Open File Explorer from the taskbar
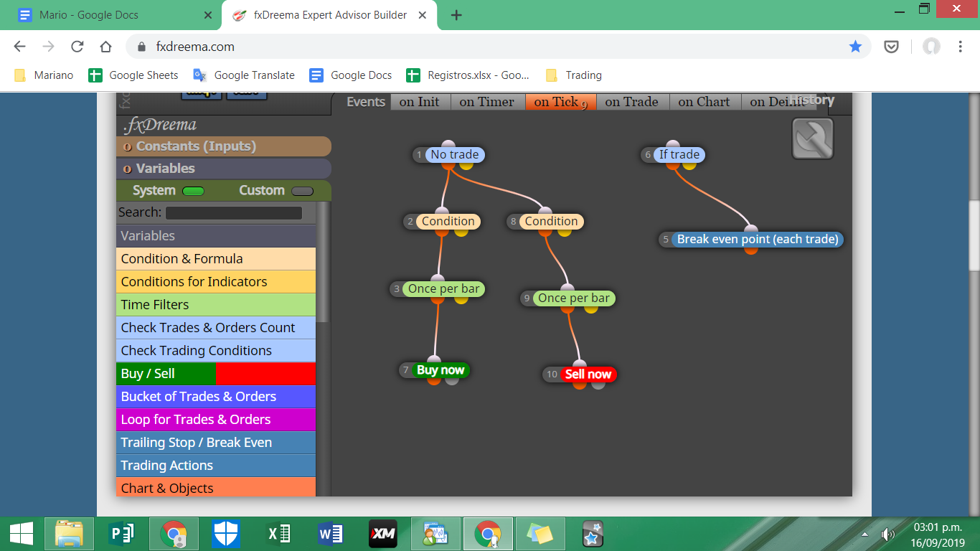 tap(69, 534)
